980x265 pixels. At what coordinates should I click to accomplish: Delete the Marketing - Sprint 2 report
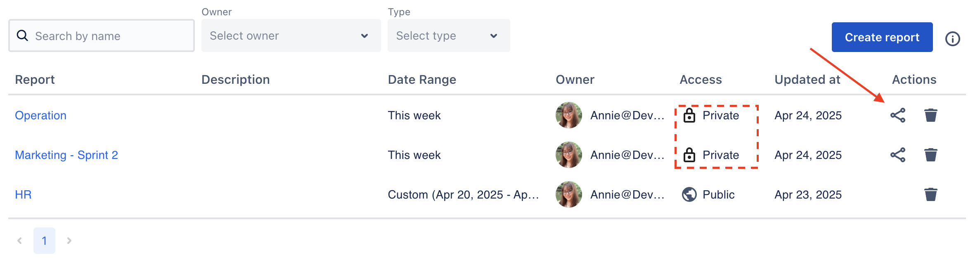930,155
